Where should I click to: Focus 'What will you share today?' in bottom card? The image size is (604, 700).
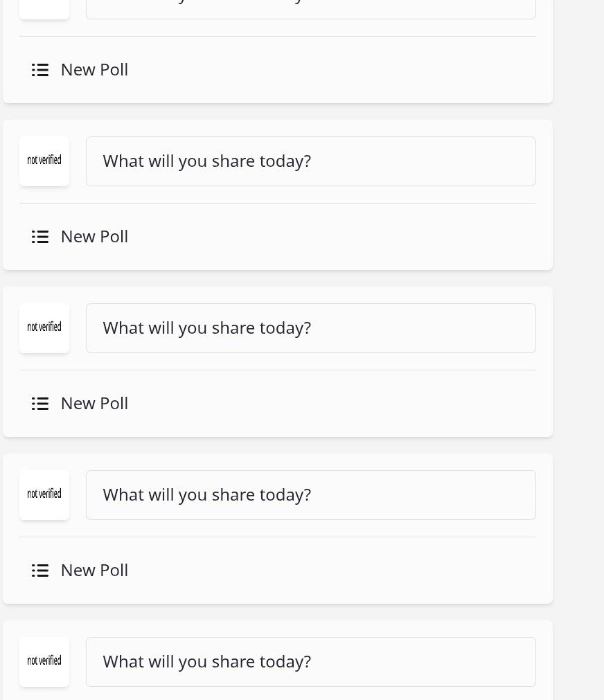point(311,662)
